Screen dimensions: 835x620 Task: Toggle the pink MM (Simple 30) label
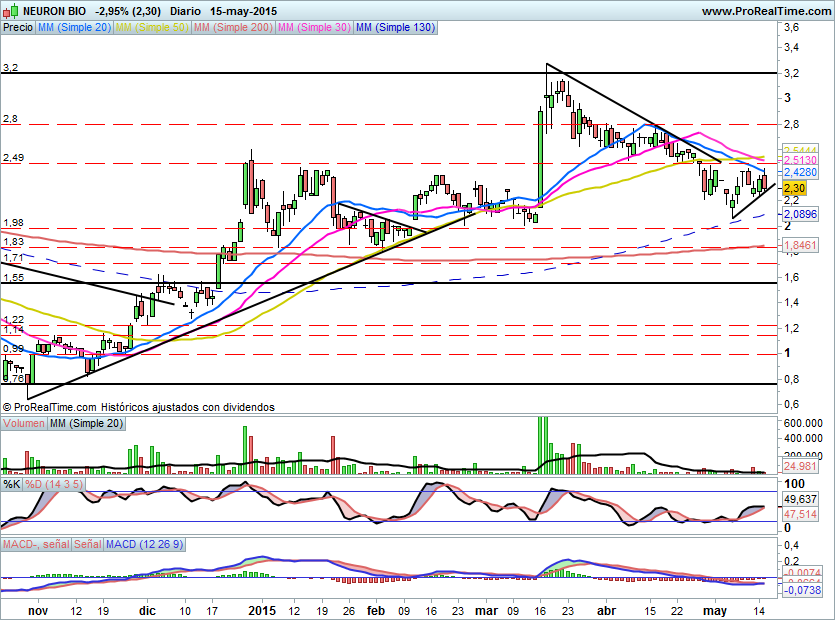tap(313, 28)
